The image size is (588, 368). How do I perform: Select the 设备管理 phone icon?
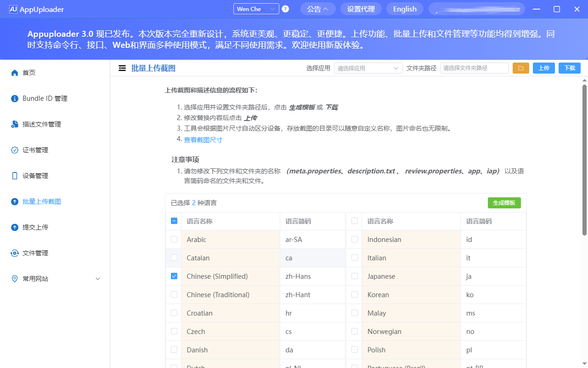[x=14, y=175]
